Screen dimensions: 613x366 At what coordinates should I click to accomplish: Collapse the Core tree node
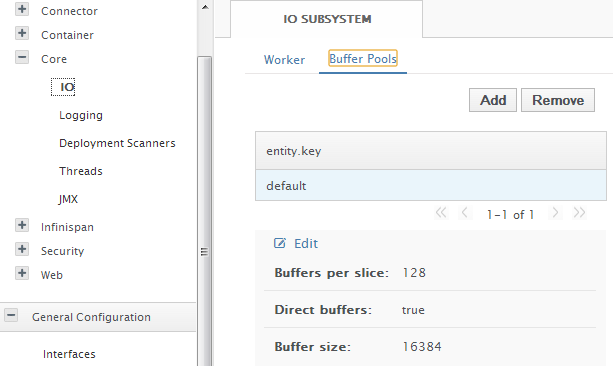point(22,57)
